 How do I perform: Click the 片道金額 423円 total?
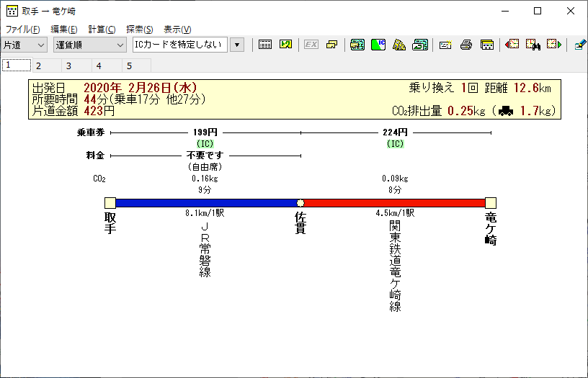tap(73, 111)
